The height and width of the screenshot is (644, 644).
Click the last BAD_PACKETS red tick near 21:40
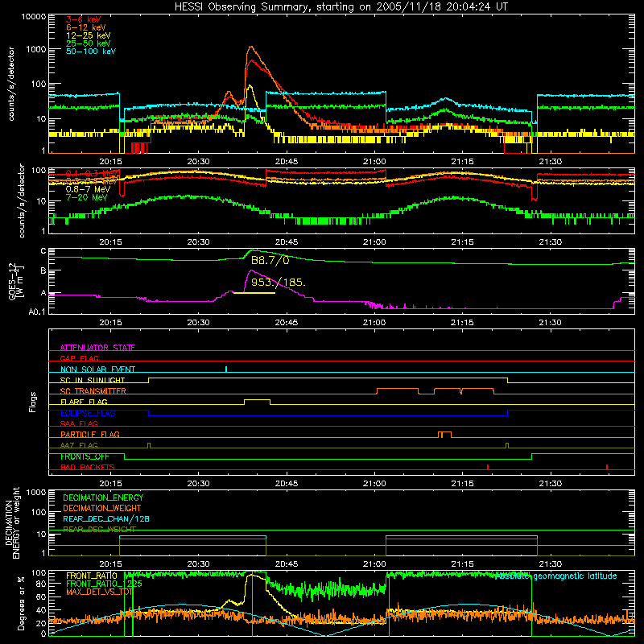point(607,467)
